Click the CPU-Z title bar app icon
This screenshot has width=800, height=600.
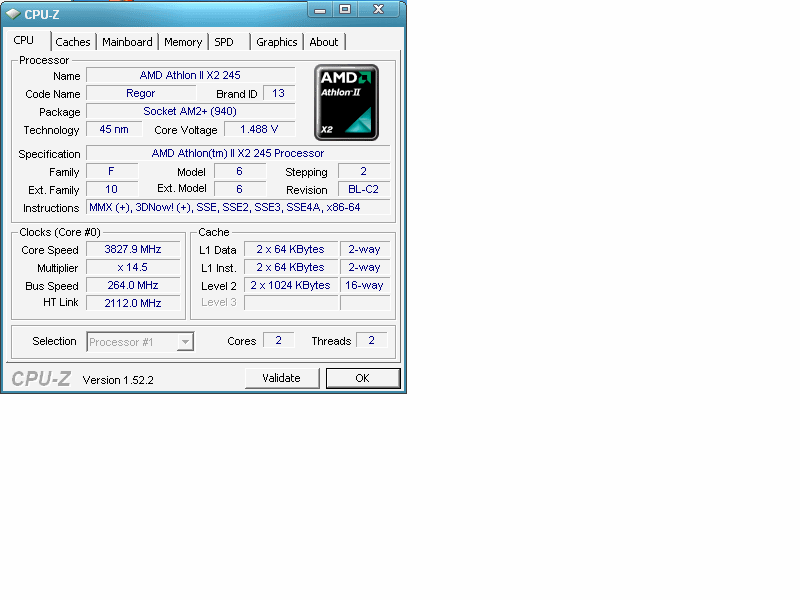[x=13, y=14]
